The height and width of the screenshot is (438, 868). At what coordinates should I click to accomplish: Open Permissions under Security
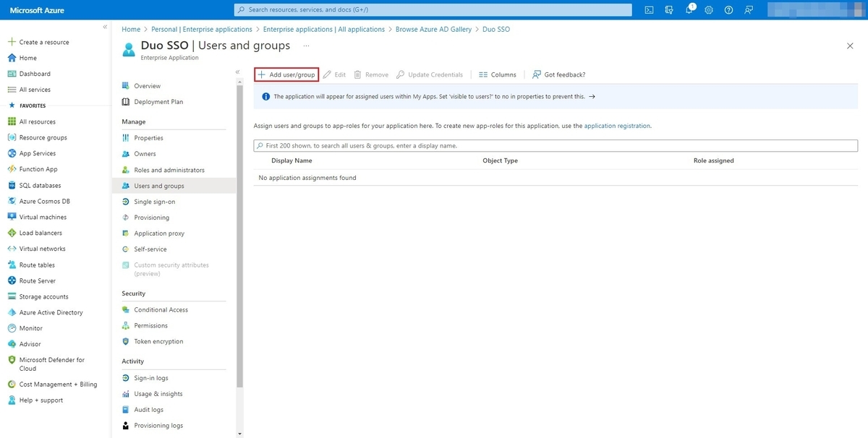(x=150, y=326)
